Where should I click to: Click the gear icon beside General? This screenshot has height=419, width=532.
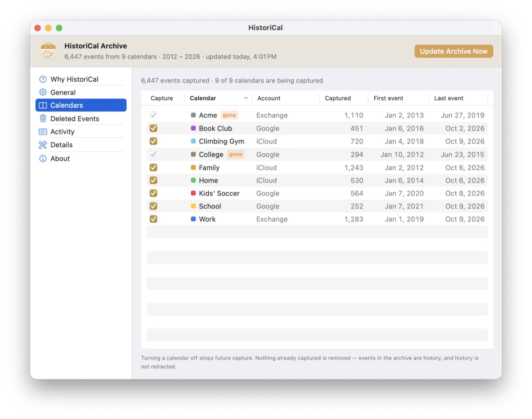click(43, 92)
